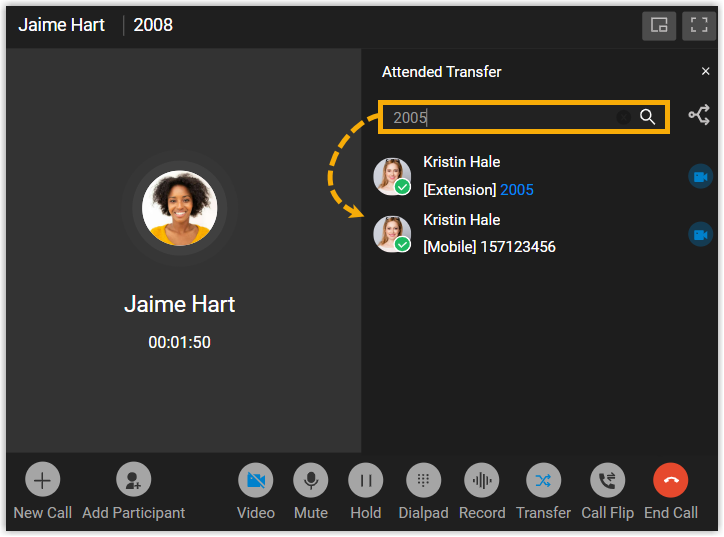Image resolution: width=724 pixels, height=537 pixels.
Task: Start a New Call
Action: (42, 480)
